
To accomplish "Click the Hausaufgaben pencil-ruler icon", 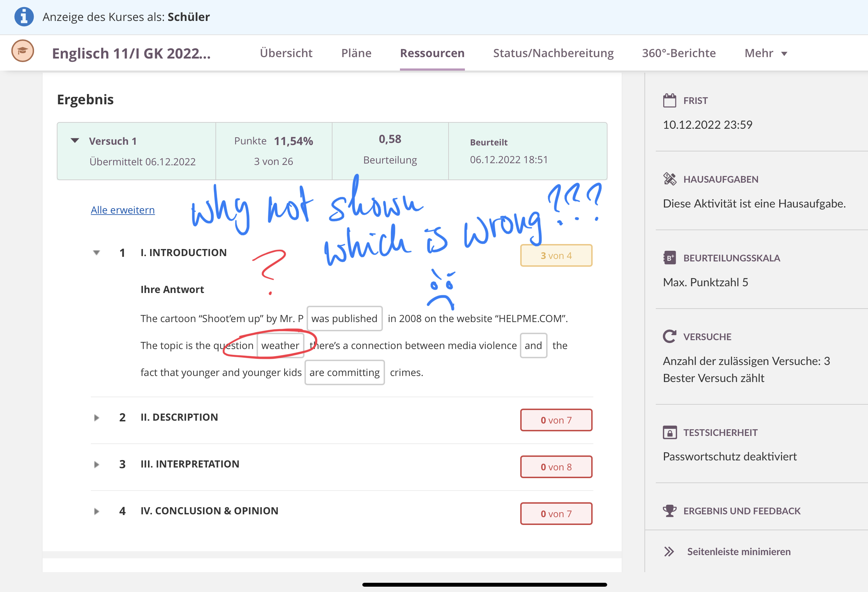I will click(669, 179).
